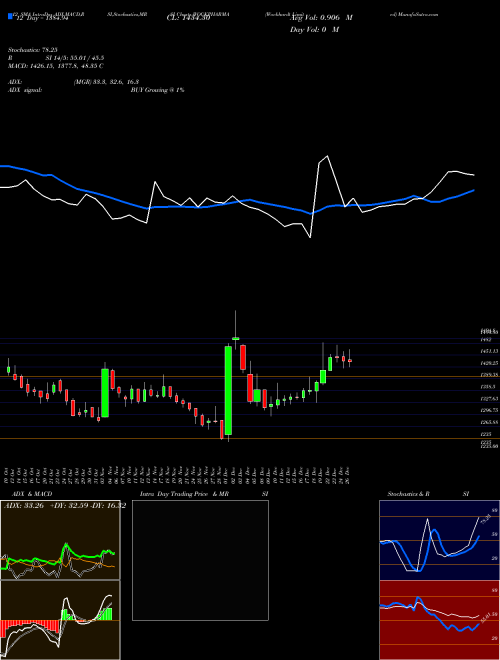The width and height of the screenshot is (500, 660).
Task: Open the ADX indicator chart thumbnail
Action: tap(60, 540)
